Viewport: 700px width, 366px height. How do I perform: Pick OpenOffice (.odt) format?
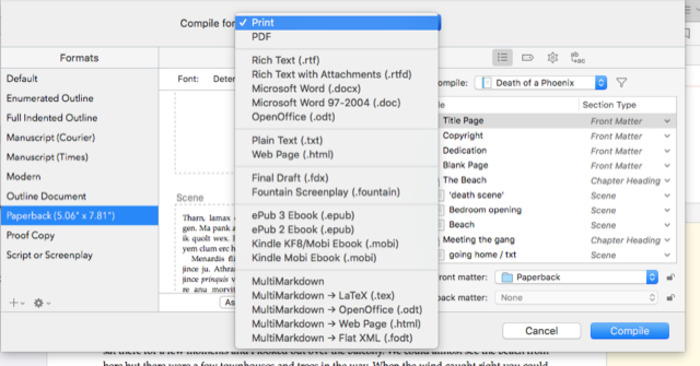click(x=338, y=117)
